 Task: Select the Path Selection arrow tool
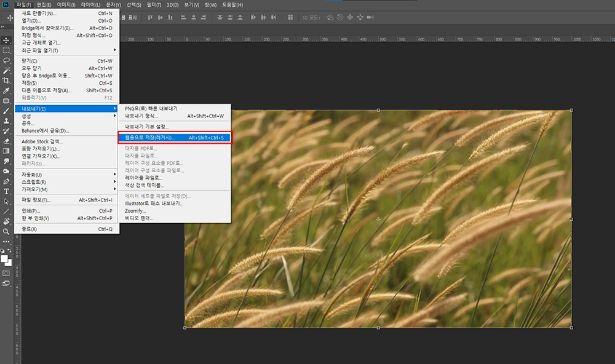point(6,202)
